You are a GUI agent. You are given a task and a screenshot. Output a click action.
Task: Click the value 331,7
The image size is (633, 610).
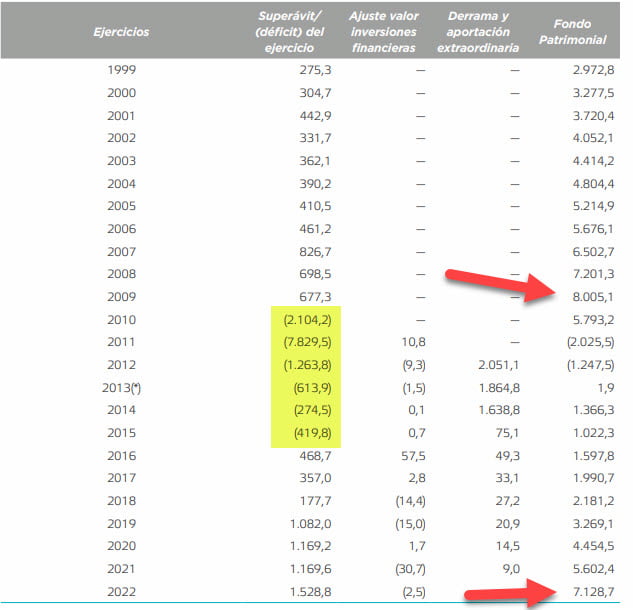pos(315,138)
